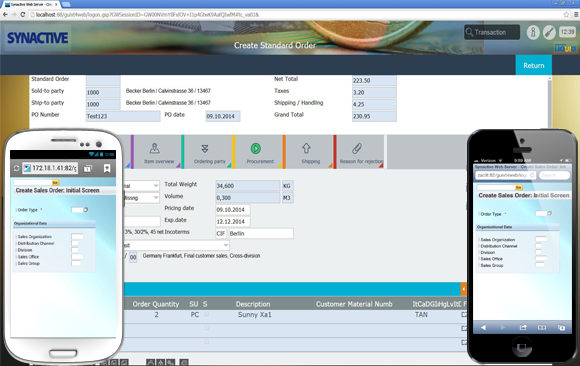Click the Order Quantity column header
Image resolution: width=580 pixels, height=366 pixels.
(x=156, y=304)
